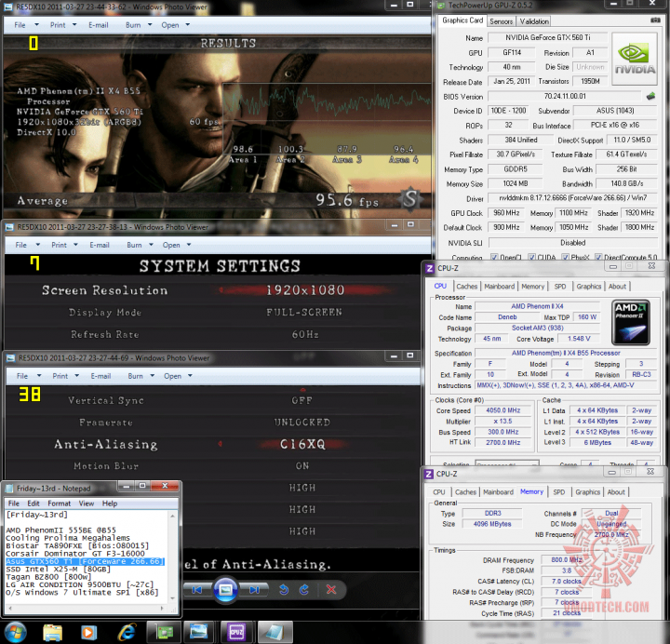Select Mainboard tab in upper CPU-Z window
670x644 pixels.
tap(499, 287)
